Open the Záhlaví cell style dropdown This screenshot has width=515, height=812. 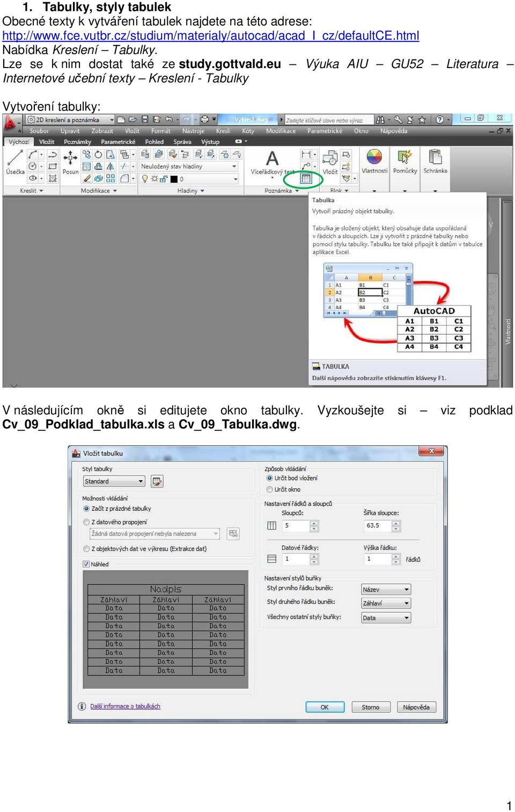coord(386,604)
